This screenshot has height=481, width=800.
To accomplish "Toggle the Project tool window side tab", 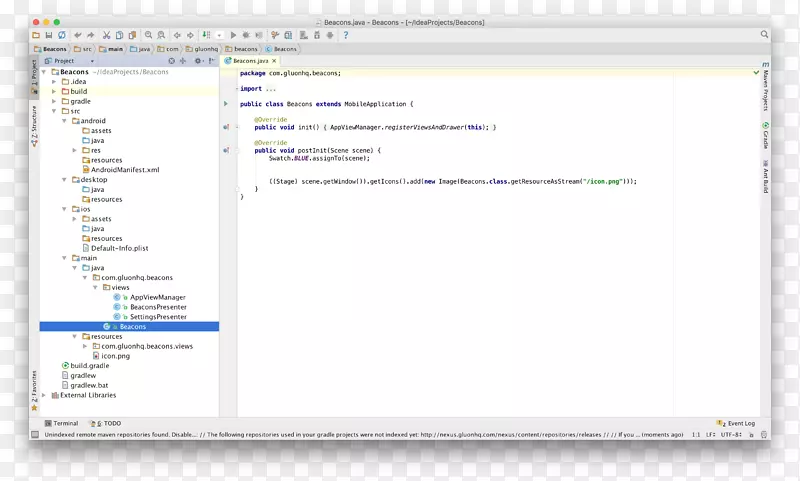I will coord(33,70).
